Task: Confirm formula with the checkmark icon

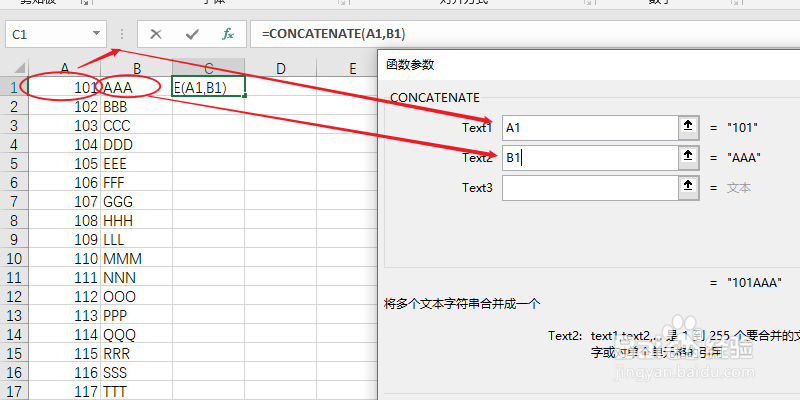Action: pyautogui.click(x=192, y=34)
